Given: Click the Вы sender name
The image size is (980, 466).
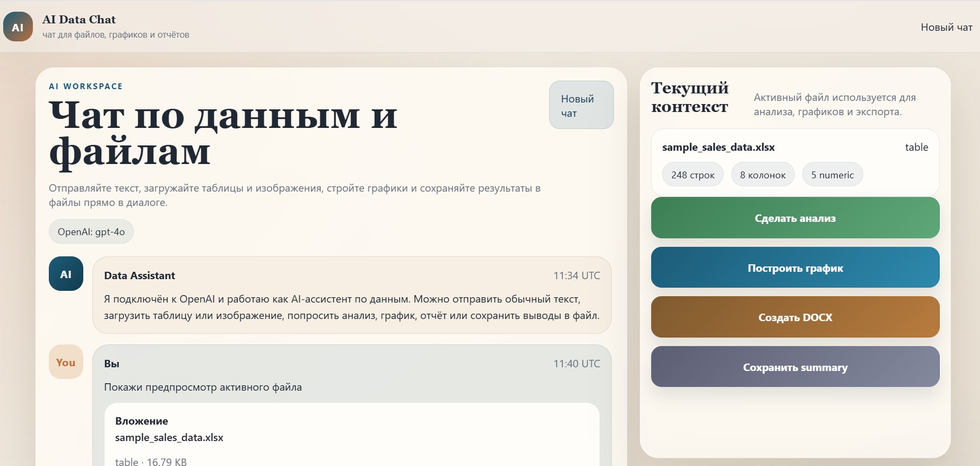Looking at the screenshot, I should pyautogui.click(x=111, y=364).
